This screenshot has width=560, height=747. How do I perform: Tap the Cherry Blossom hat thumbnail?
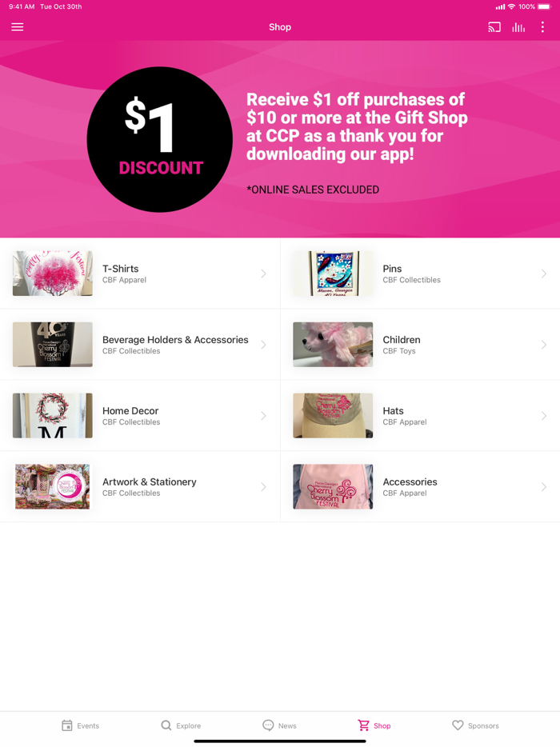tap(333, 415)
